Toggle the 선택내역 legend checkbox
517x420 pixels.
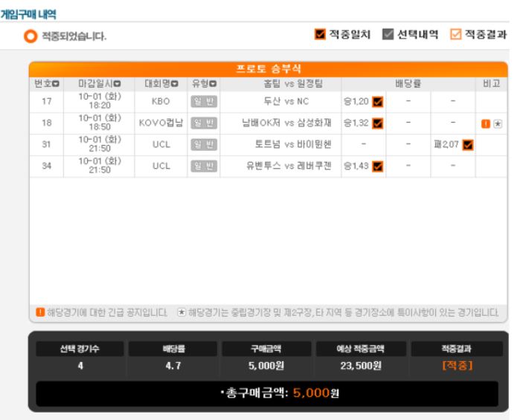click(388, 34)
